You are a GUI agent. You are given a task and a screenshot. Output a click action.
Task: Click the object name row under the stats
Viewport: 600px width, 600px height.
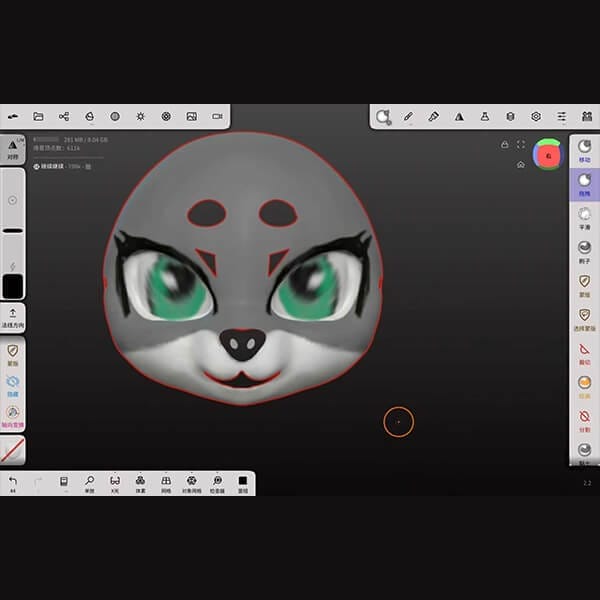[62, 166]
